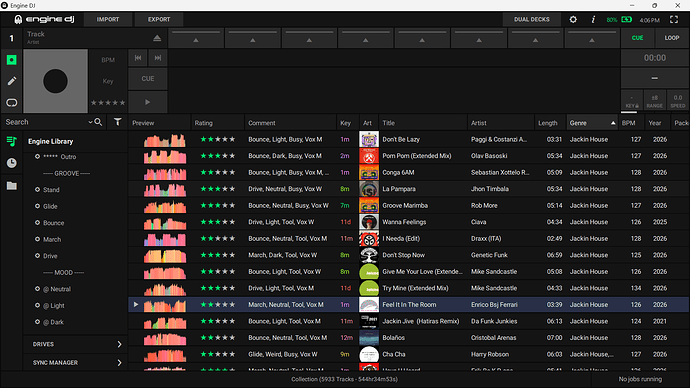Switch to the CUE tab at top right
Viewport: 690px width, 388px height.
click(x=638, y=38)
